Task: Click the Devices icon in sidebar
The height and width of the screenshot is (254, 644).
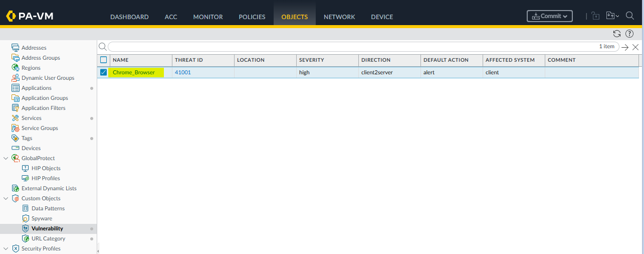Action: 16,148
